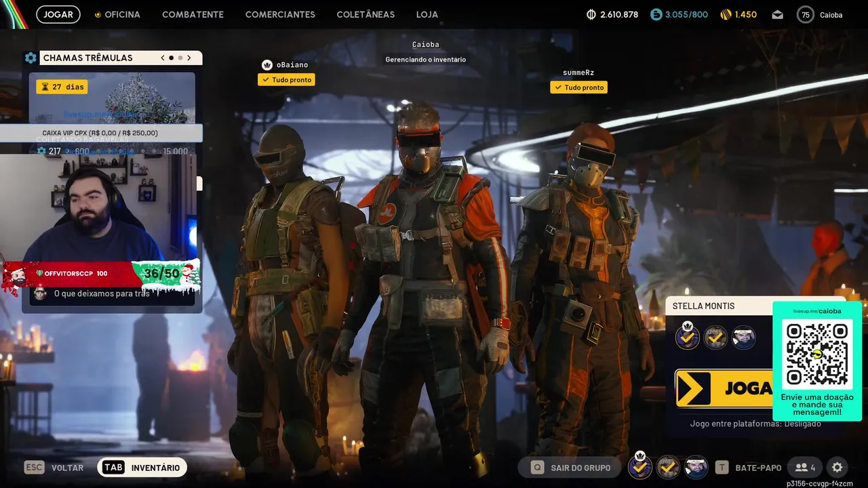Open TAB INVENTÁRIO
Image resolution: width=868 pixels, height=488 pixels.
(x=142, y=468)
